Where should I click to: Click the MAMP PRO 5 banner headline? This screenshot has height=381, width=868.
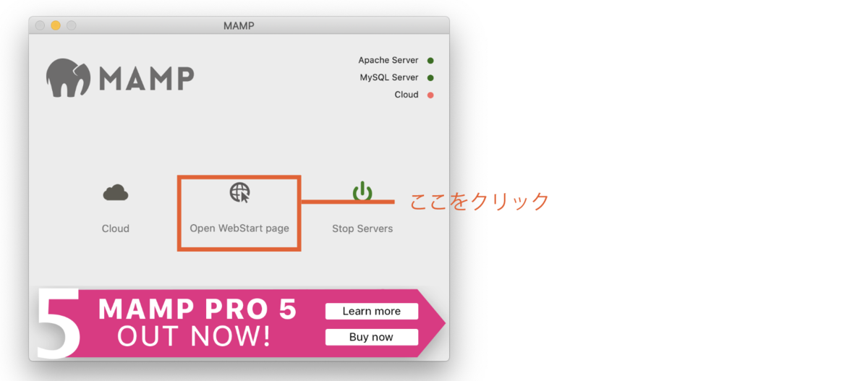pyautogui.click(x=197, y=309)
